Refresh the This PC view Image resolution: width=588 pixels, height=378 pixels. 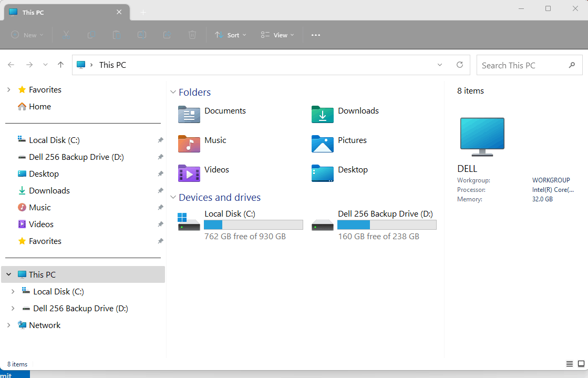[460, 65]
